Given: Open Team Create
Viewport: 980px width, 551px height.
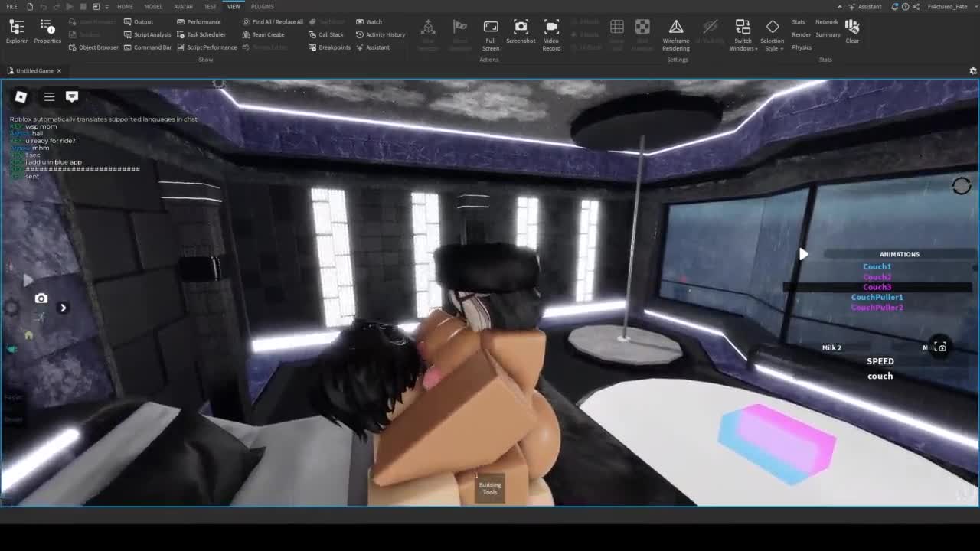Looking at the screenshot, I should (263, 34).
